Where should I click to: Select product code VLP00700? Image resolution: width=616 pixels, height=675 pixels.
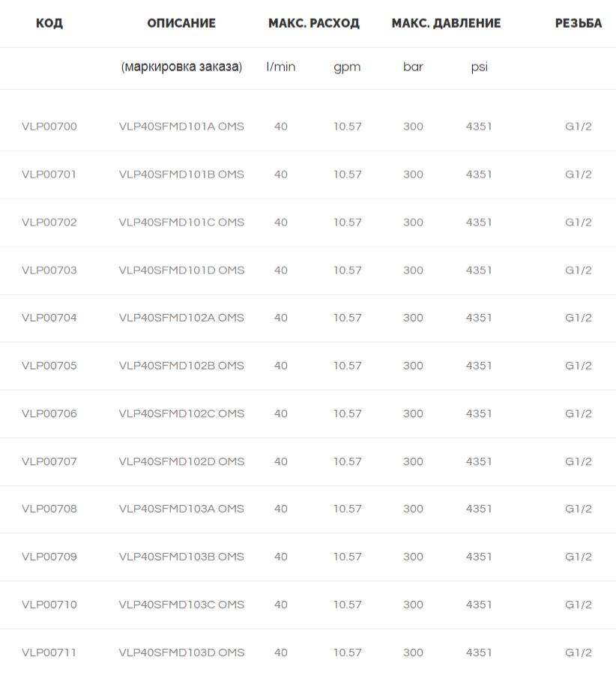[x=49, y=127]
